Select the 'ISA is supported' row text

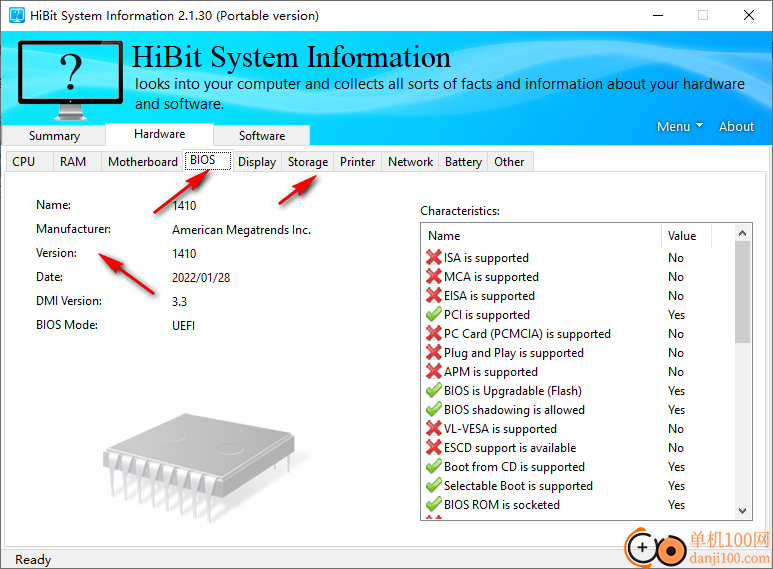point(486,258)
